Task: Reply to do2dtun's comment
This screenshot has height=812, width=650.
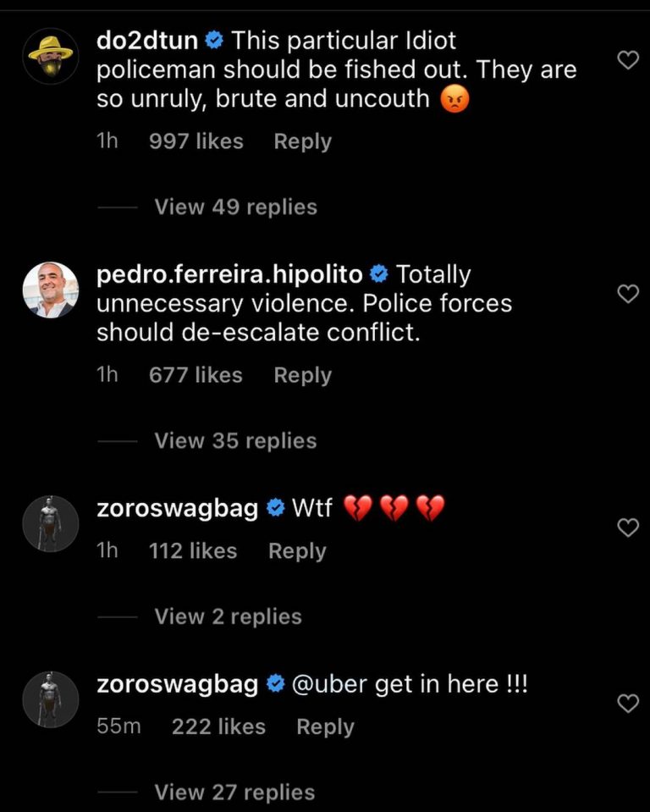Action: click(302, 141)
